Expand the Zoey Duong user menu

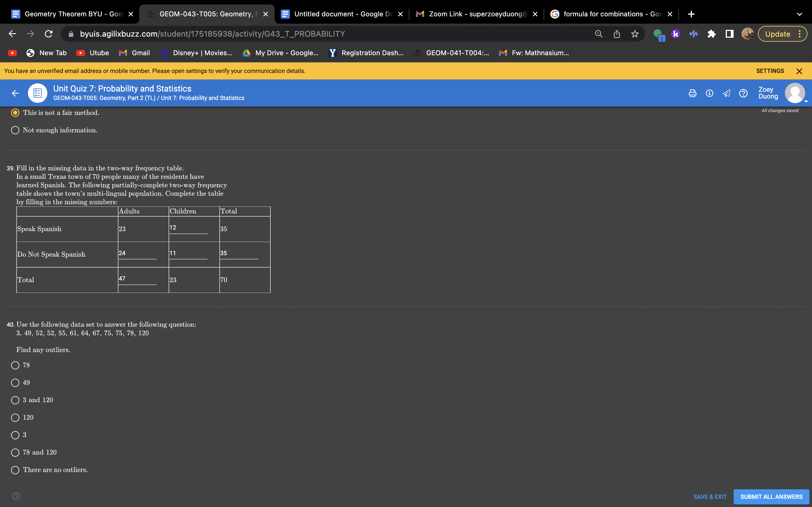coord(795,93)
